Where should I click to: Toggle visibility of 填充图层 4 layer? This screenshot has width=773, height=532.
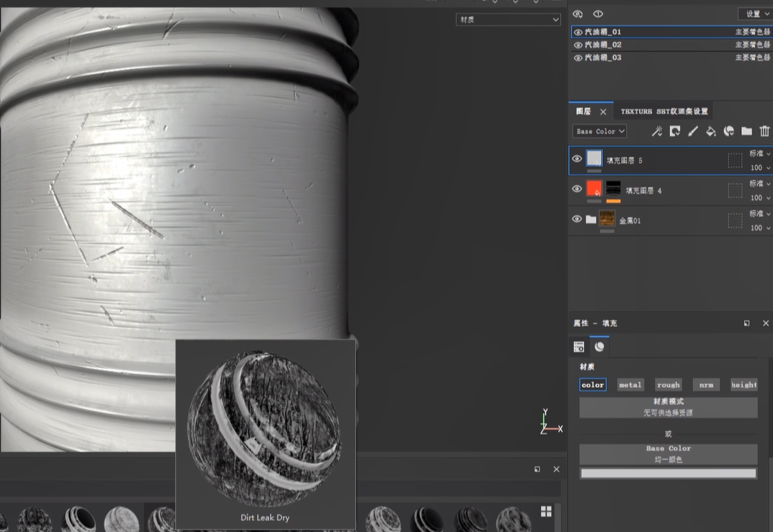click(577, 189)
